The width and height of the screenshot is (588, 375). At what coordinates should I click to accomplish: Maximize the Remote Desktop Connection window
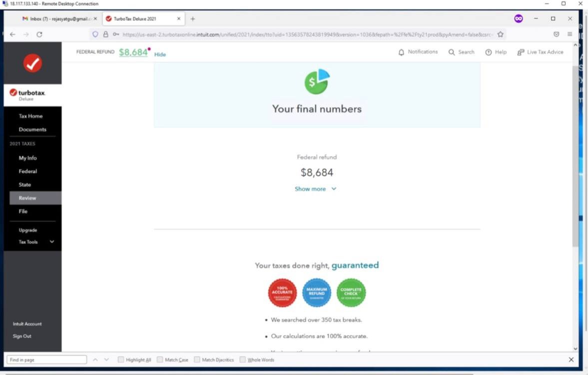[x=563, y=3]
